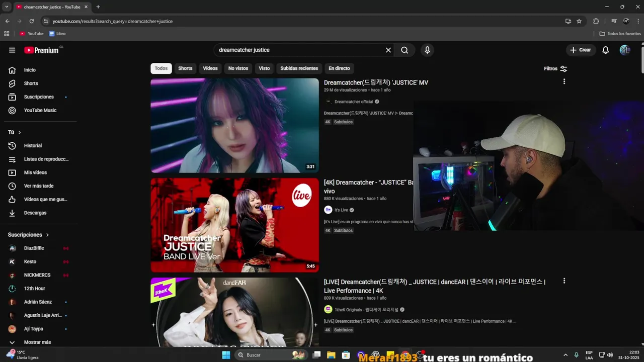
Task: Open YouTube account avatar menu
Action: point(625,50)
